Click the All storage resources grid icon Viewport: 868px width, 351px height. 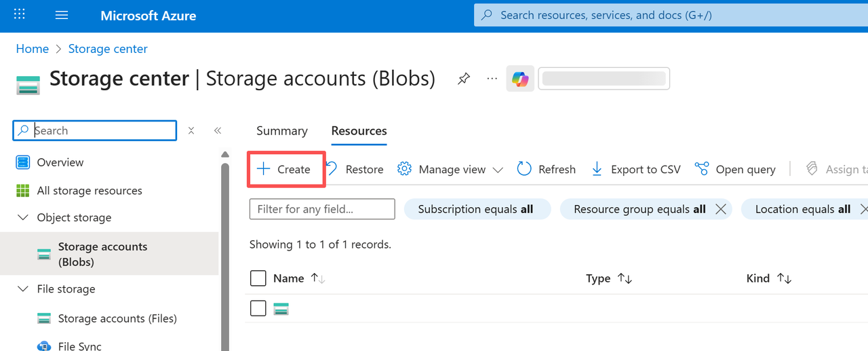(23, 191)
